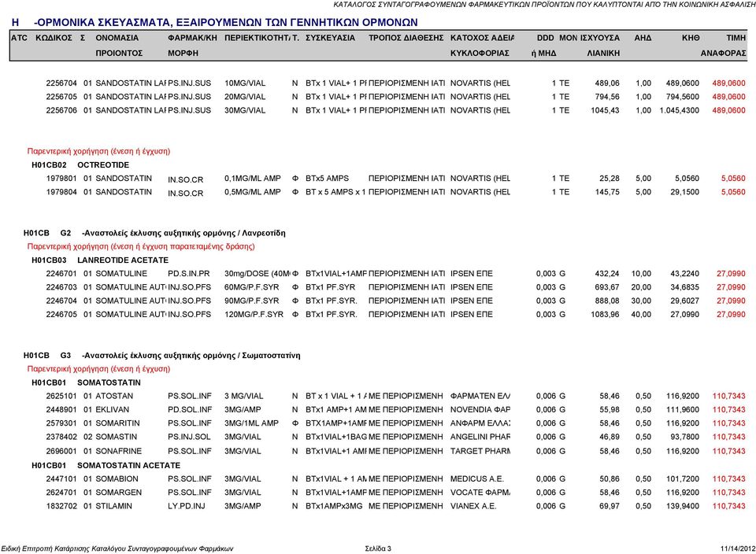
Task: Select the ATOSTAN product name
Action: coord(114,396)
